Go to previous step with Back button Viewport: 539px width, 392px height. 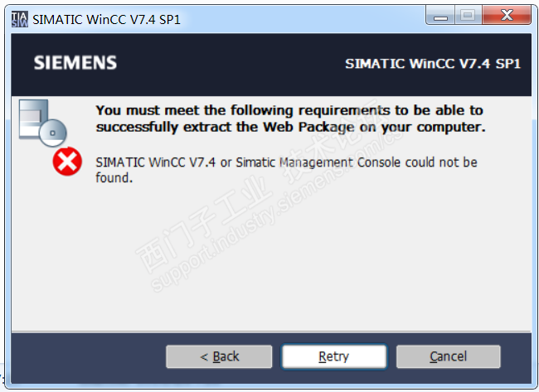coord(219,356)
